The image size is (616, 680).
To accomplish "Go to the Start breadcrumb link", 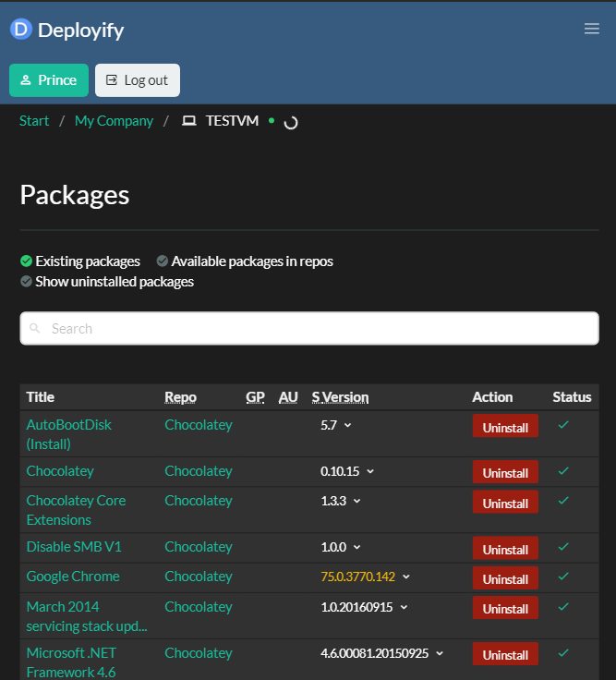I will tap(34, 120).
